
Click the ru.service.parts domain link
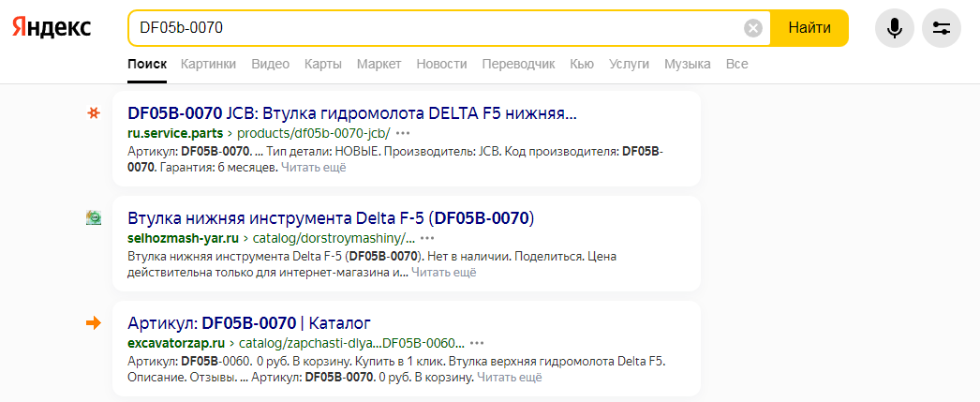tap(175, 133)
